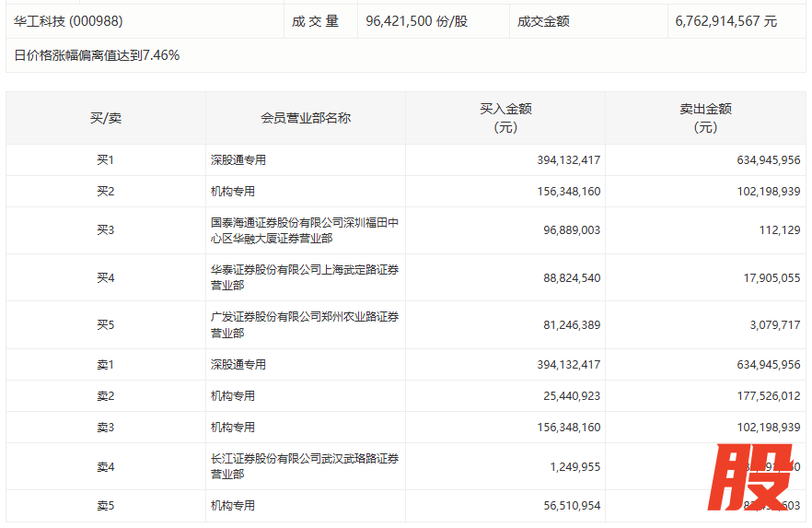Click the 卖出金额 (元) column header

coord(704,118)
